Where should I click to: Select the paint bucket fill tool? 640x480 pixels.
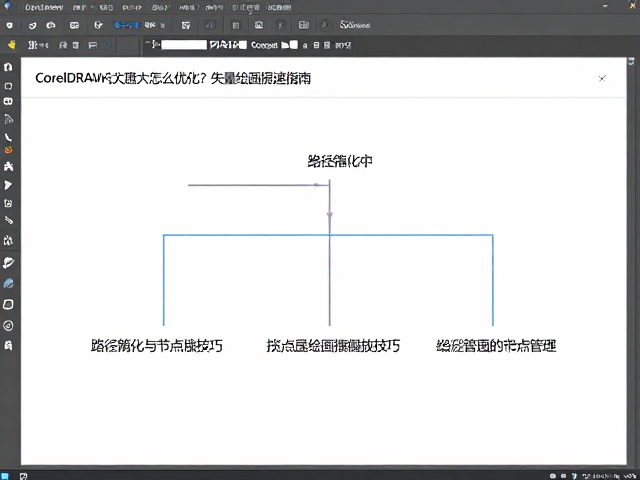point(8,240)
